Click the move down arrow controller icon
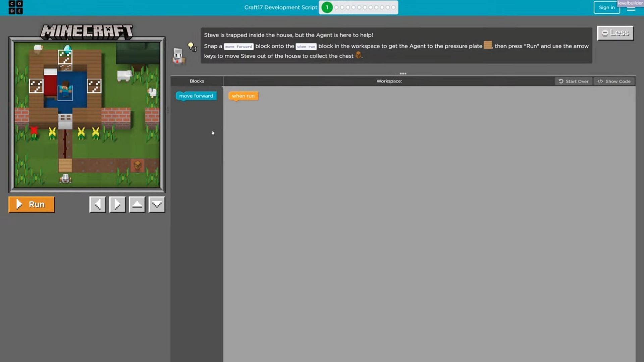This screenshot has width=644, height=362. [x=157, y=204]
